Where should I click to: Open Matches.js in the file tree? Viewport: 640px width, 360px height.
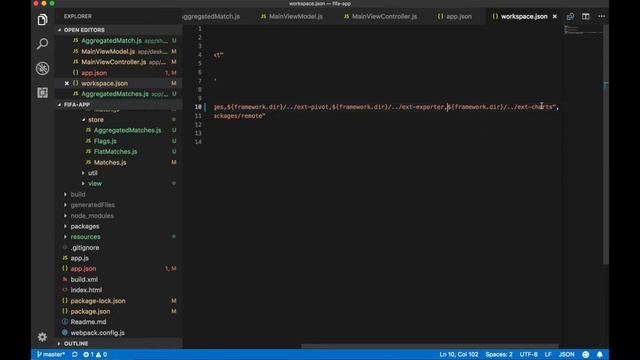110,162
